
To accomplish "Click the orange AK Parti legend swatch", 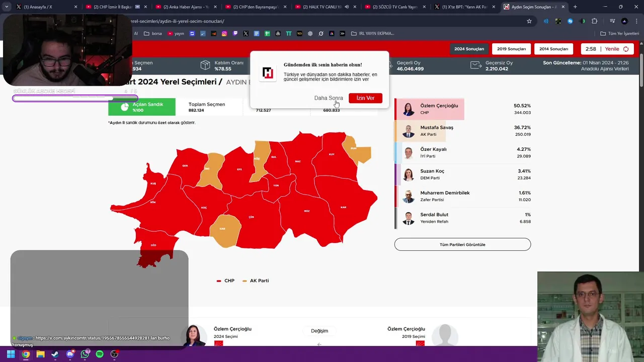I will click(245, 281).
